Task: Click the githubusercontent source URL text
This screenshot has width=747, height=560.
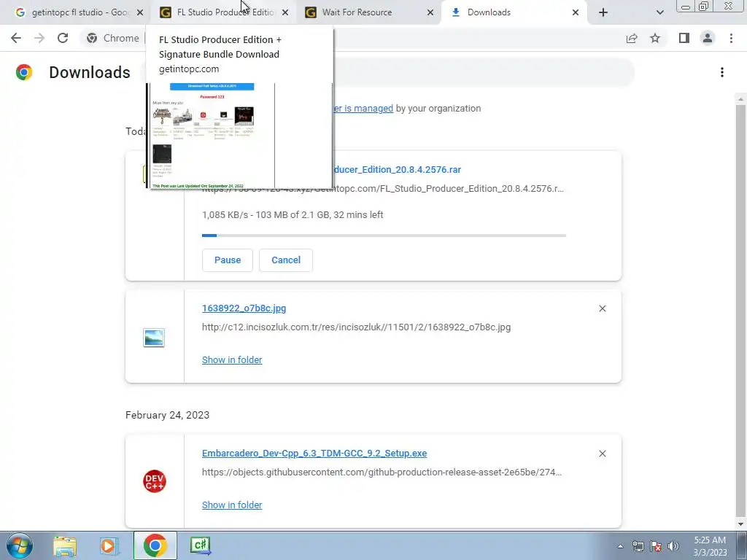Action: 382,472
